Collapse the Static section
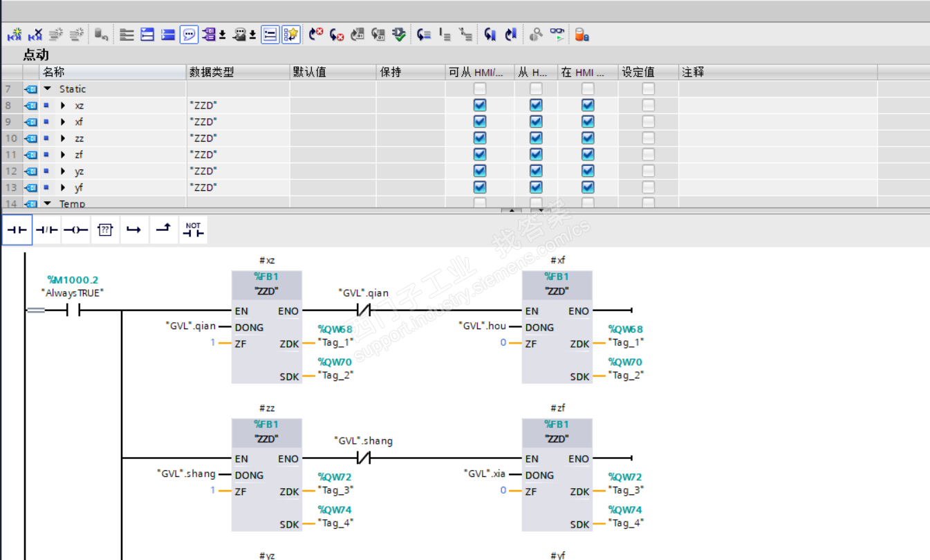930x560 pixels. (x=48, y=88)
